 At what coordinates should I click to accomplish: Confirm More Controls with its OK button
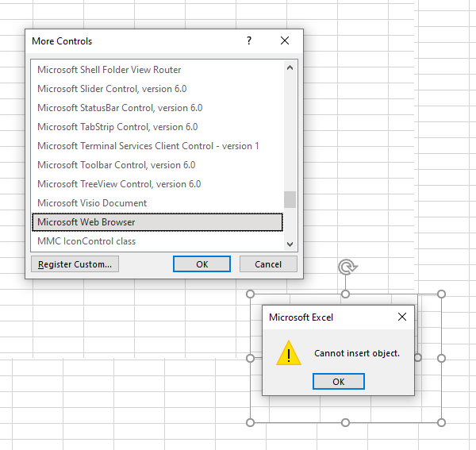click(x=202, y=264)
